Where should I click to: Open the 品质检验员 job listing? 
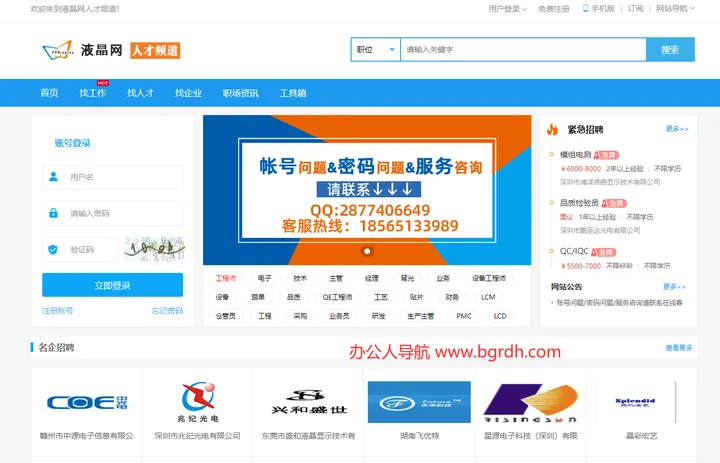coord(579,203)
